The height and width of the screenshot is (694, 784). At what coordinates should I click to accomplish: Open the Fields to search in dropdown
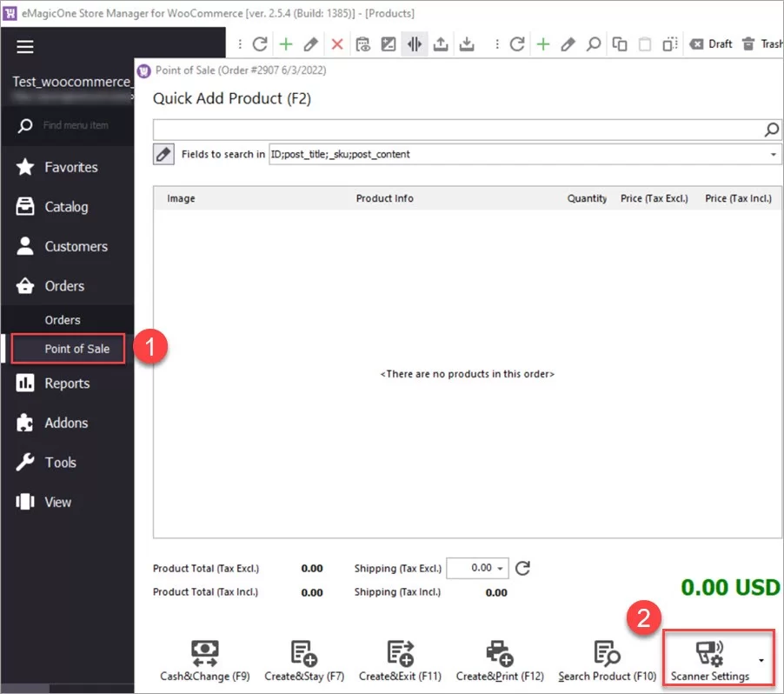click(x=772, y=155)
